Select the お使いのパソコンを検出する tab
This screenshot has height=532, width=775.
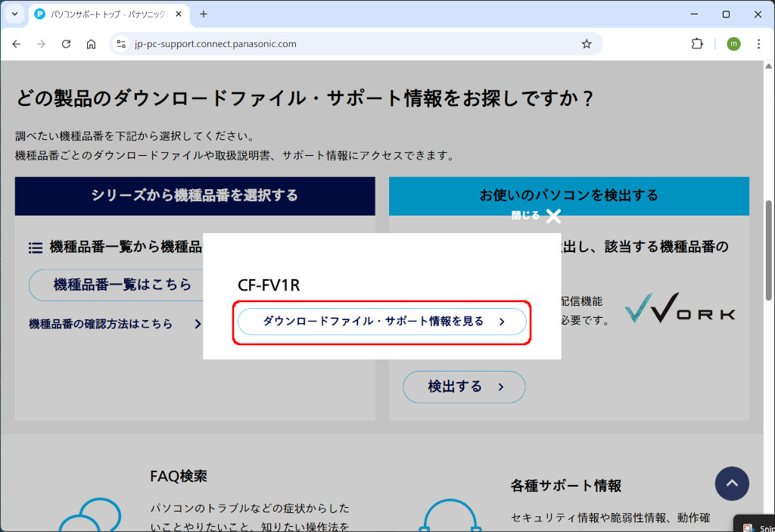click(x=569, y=196)
